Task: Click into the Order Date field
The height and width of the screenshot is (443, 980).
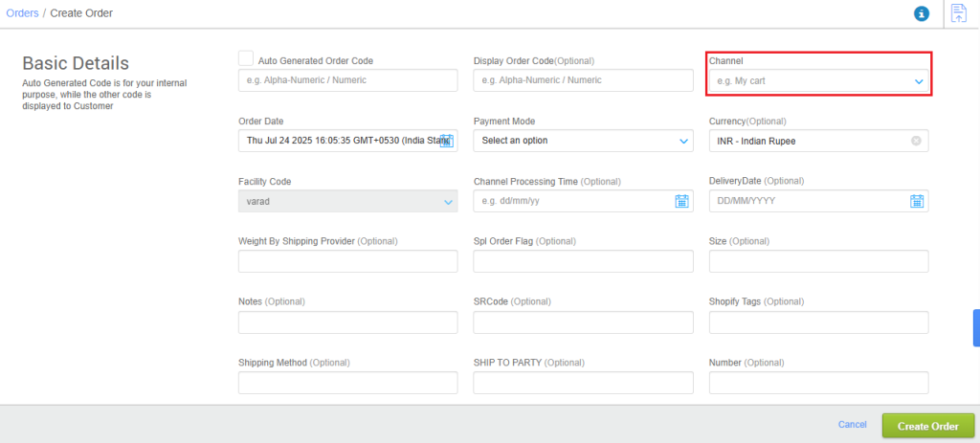Action: point(348,141)
